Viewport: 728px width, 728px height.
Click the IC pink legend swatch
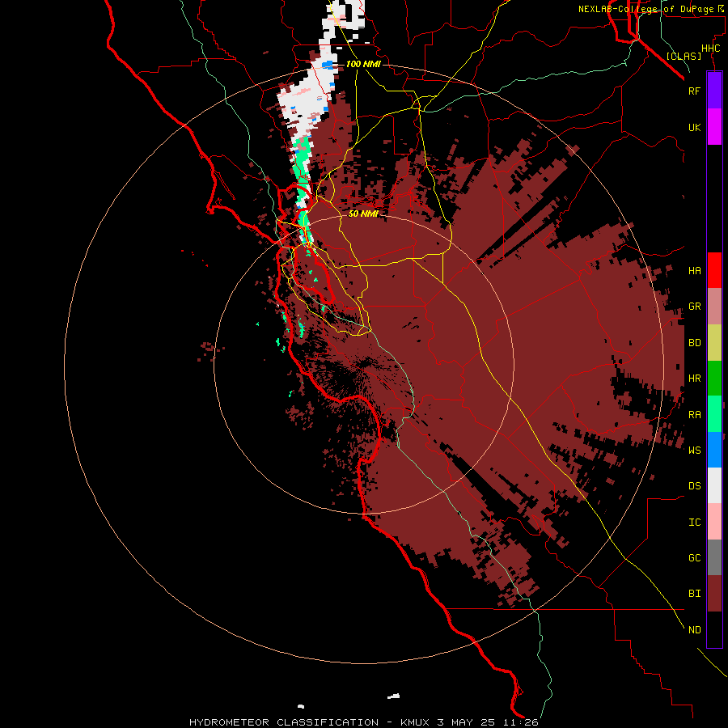(714, 522)
